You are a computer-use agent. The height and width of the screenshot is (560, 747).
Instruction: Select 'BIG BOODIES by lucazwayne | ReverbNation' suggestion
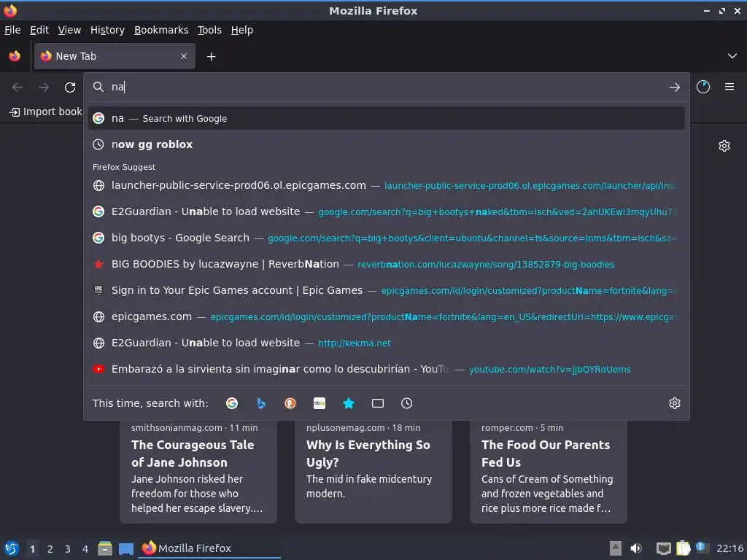coord(387,264)
